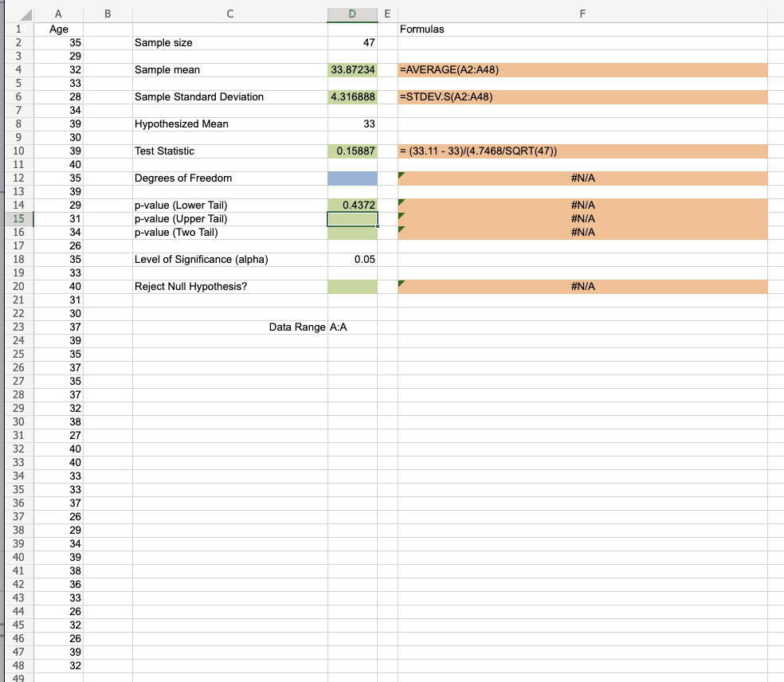The height and width of the screenshot is (682, 784).
Task: Click the select-all corner triangle
Action: point(25,14)
